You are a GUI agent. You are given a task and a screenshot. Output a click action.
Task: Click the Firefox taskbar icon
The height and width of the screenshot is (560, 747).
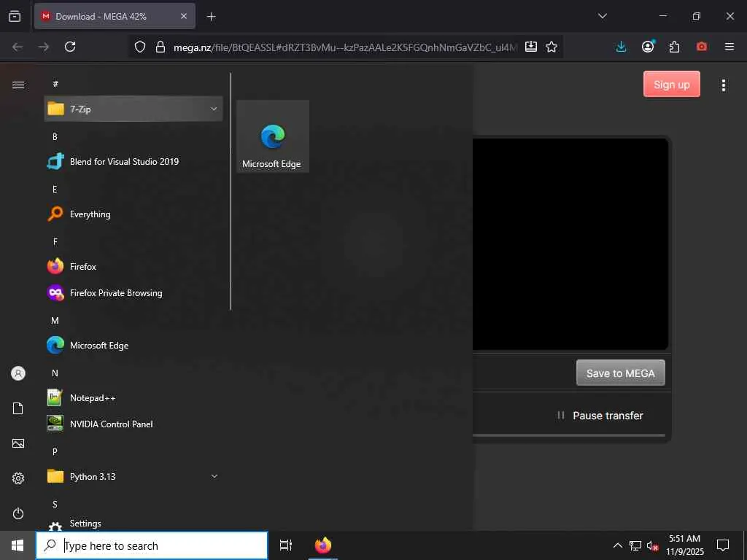coord(323,545)
